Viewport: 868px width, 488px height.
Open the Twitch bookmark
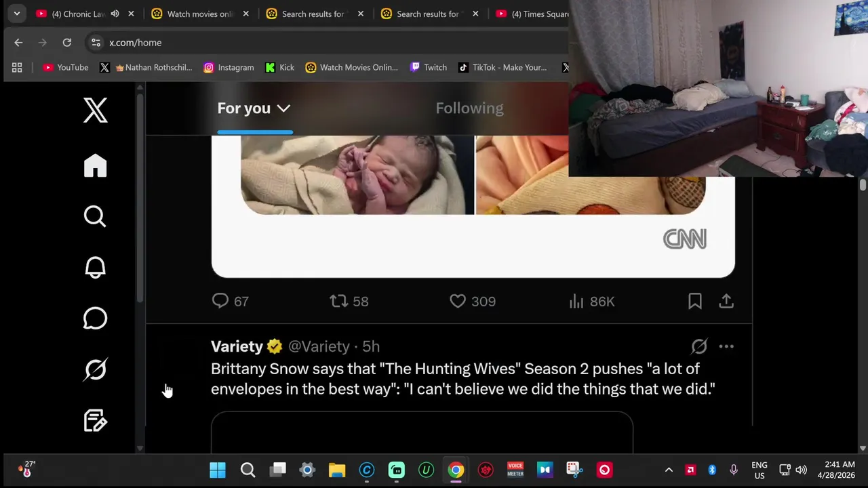click(x=429, y=67)
